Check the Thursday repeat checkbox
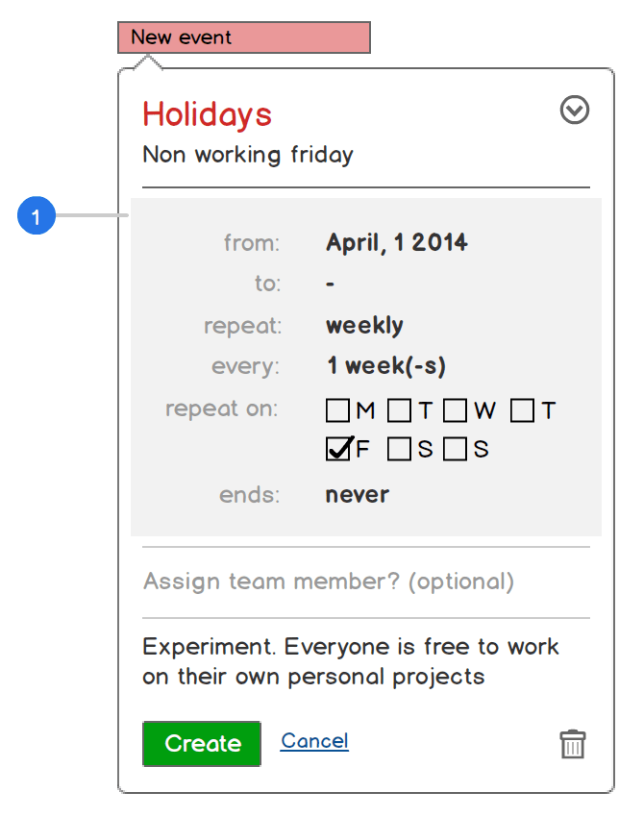644x817 pixels. pos(521,410)
